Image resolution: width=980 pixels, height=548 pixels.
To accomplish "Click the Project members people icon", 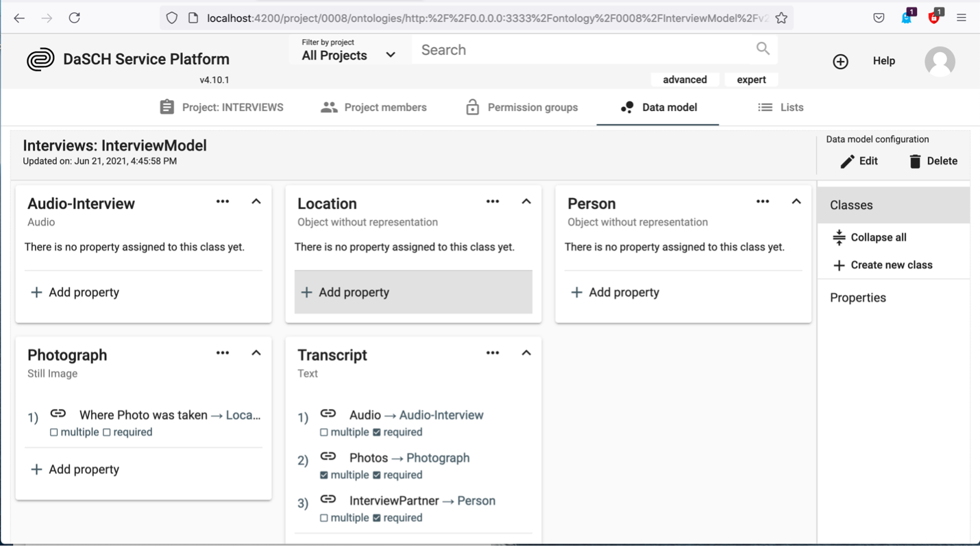I will 329,107.
